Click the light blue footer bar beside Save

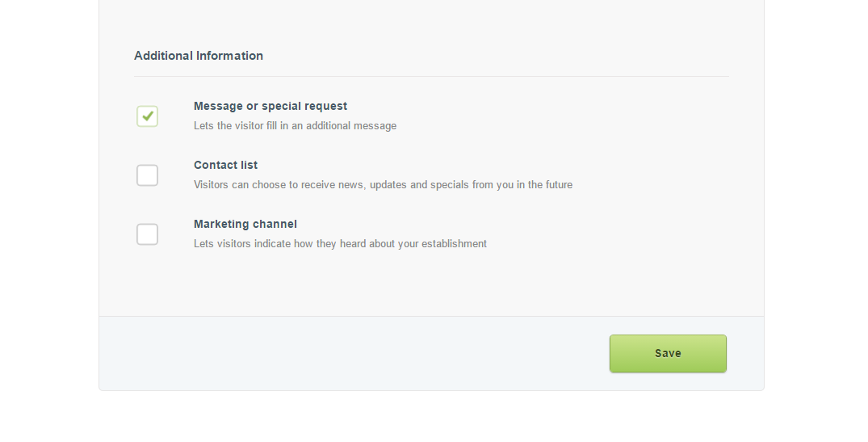[x=347, y=353]
